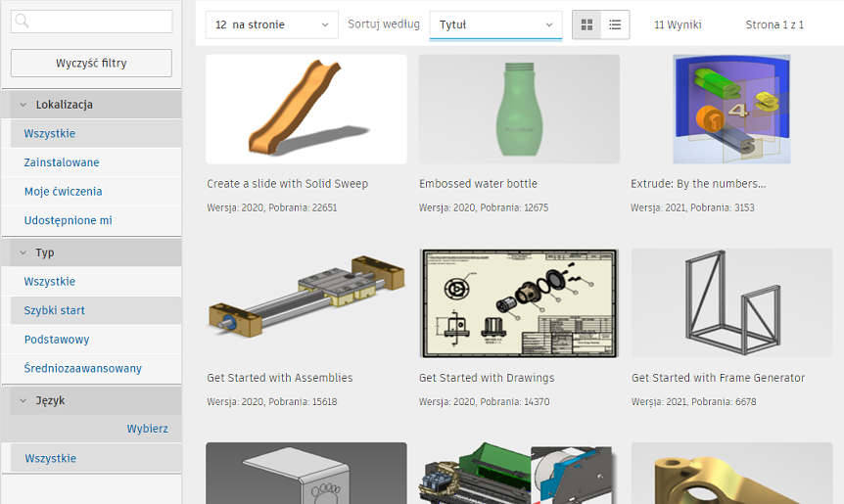The width and height of the screenshot is (844, 504).
Task: Select Wszystkie under Język
Action: click(x=96, y=458)
